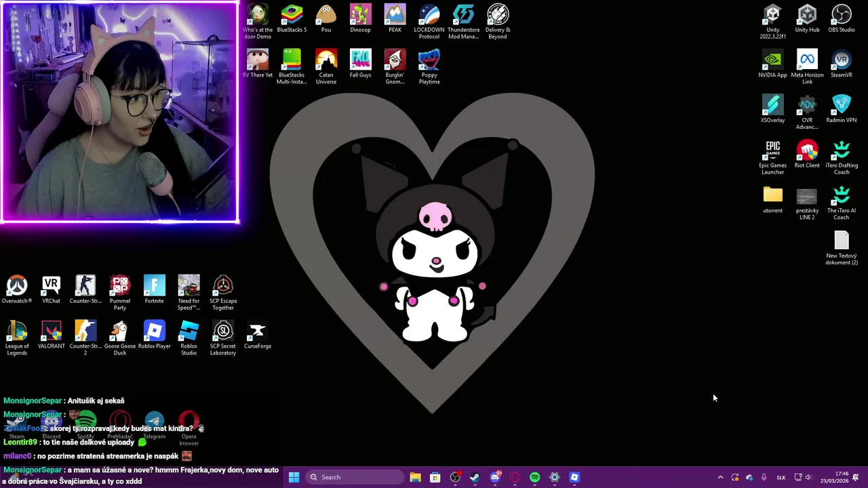The height and width of the screenshot is (488, 868).
Task: Click the taskbar Search box
Action: [x=353, y=477]
